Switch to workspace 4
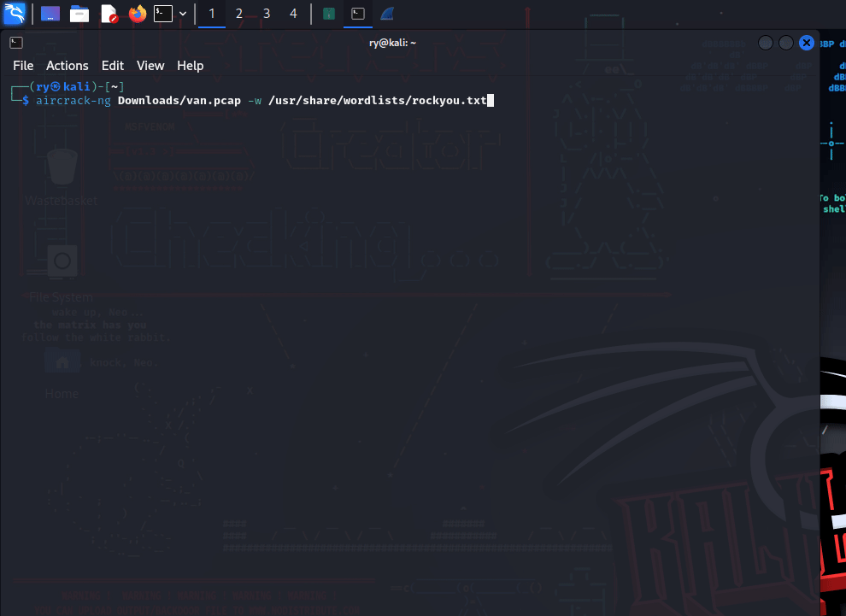The width and height of the screenshot is (846, 616). point(293,14)
